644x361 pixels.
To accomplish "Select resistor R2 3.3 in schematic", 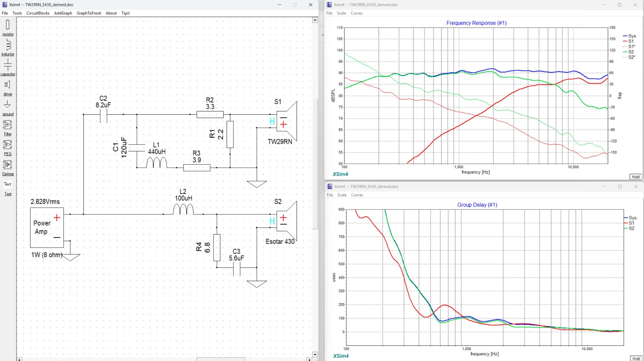I will point(210,114).
